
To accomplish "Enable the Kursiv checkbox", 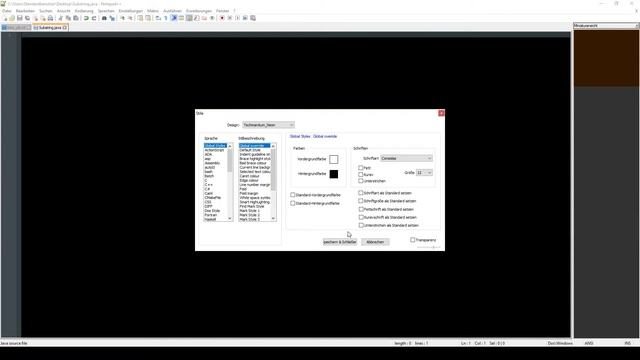I will pos(360,174).
